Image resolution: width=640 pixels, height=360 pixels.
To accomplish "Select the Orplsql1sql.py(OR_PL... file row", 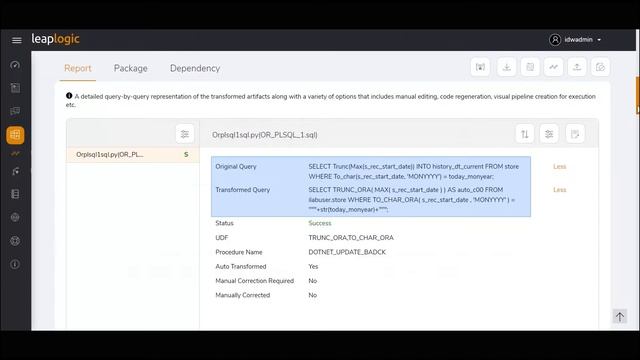I will [133, 155].
